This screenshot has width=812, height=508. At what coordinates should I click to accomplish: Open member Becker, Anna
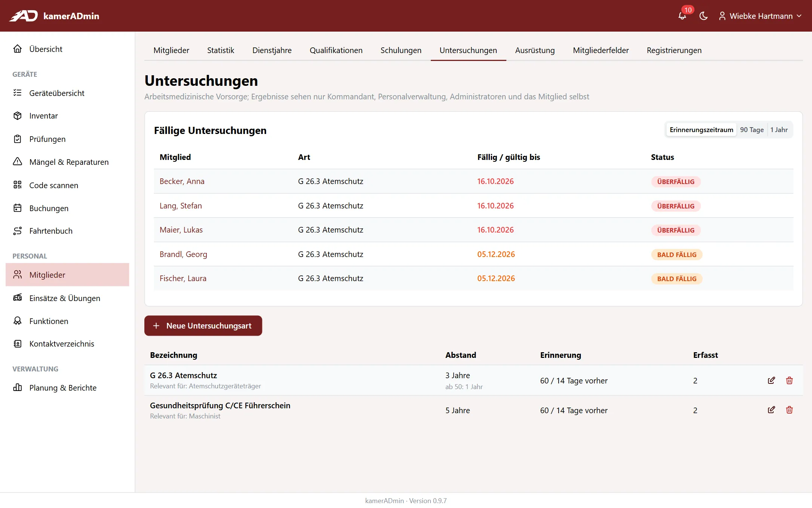point(182,181)
